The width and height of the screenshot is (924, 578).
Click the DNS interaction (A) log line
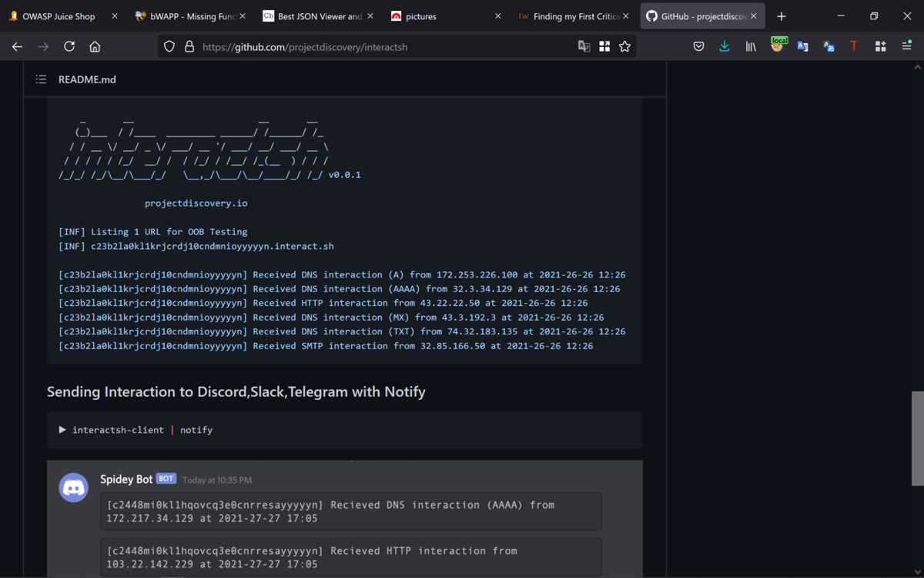coord(342,275)
